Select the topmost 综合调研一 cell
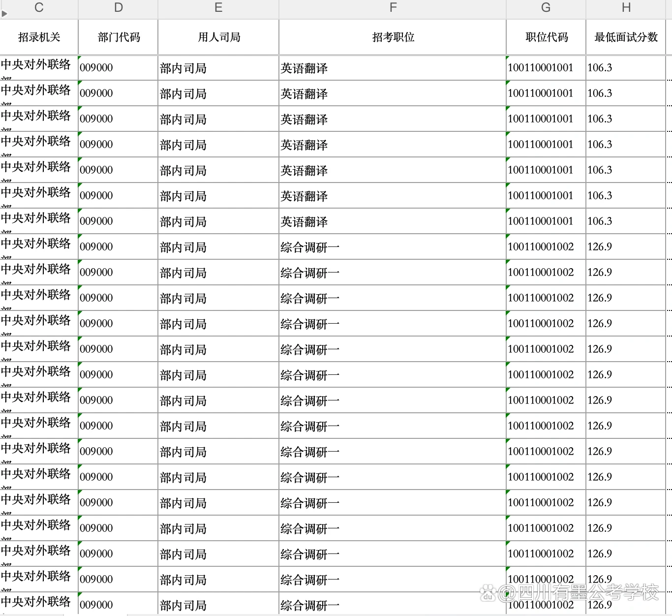672x616 pixels. [x=393, y=247]
